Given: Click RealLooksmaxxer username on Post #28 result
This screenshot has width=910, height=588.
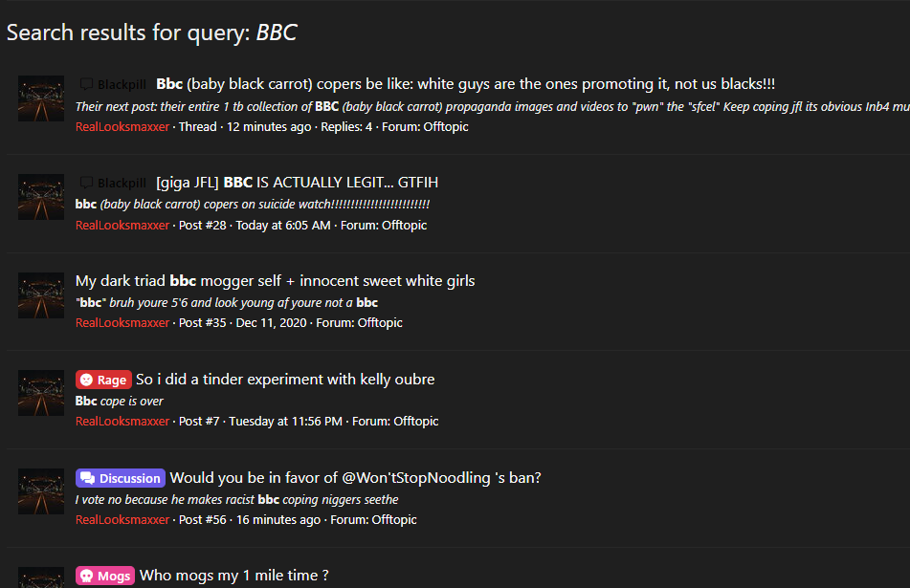Looking at the screenshot, I should coord(122,225).
